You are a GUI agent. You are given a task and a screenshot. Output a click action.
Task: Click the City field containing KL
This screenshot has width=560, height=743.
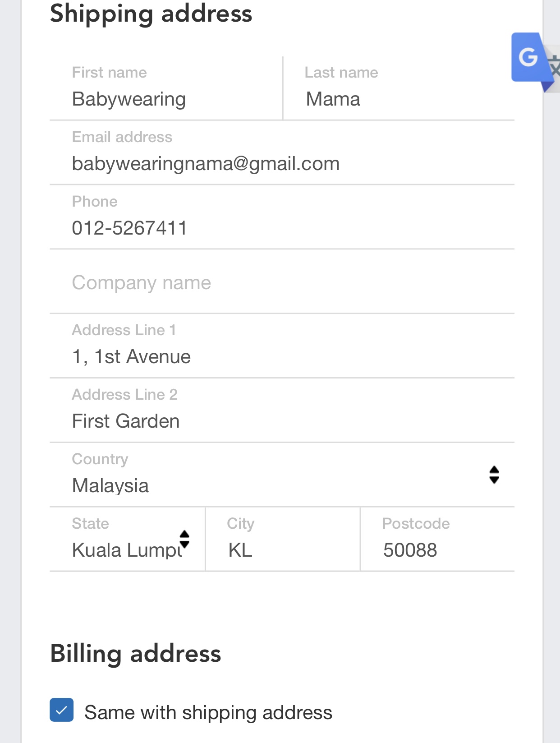[x=283, y=539]
